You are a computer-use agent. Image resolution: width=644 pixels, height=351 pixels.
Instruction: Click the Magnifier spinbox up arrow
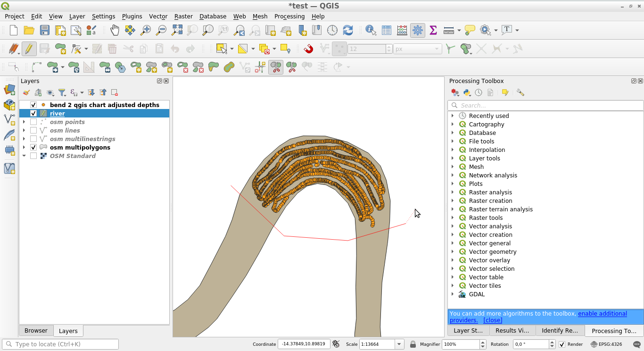click(x=483, y=342)
